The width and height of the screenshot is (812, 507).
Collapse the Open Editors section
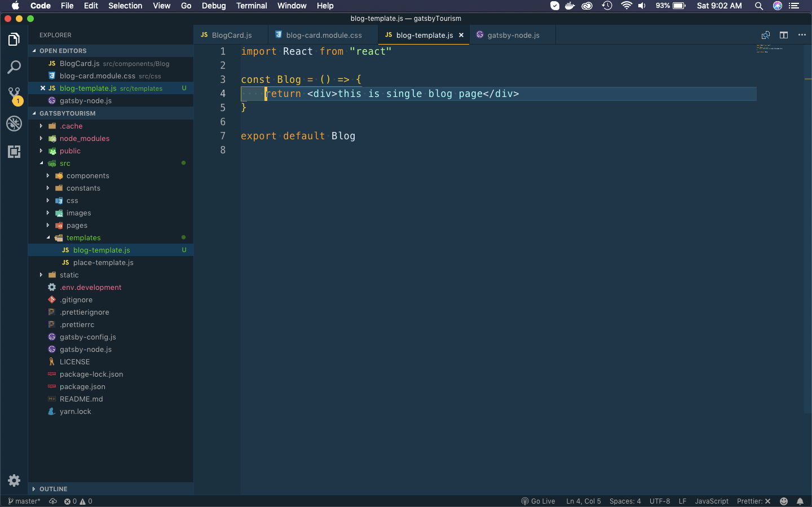click(111, 51)
